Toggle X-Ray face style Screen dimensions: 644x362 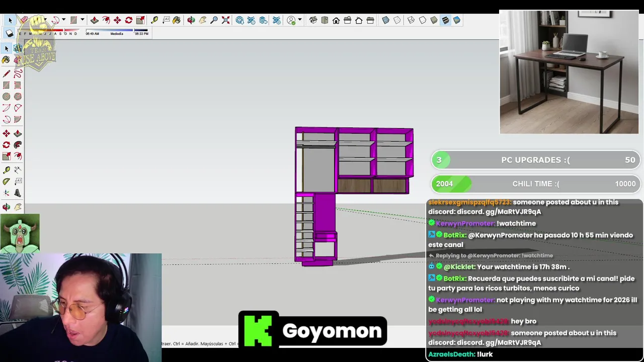(x=385, y=20)
